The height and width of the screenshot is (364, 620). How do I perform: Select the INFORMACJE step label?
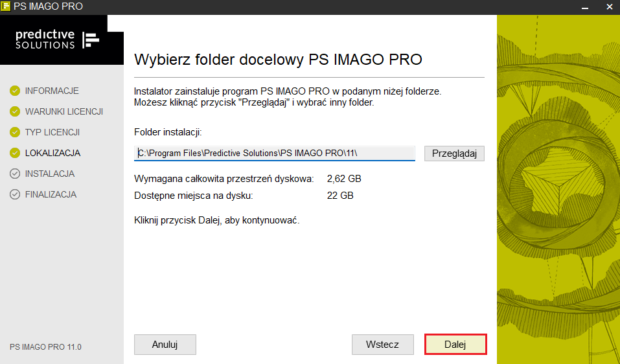click(x=52, y=91)
